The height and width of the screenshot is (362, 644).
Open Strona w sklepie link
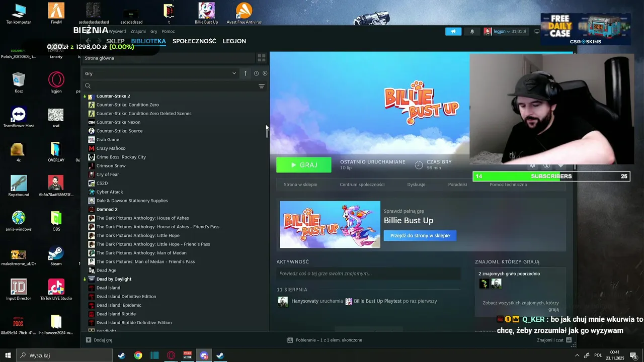pos(300,185)
